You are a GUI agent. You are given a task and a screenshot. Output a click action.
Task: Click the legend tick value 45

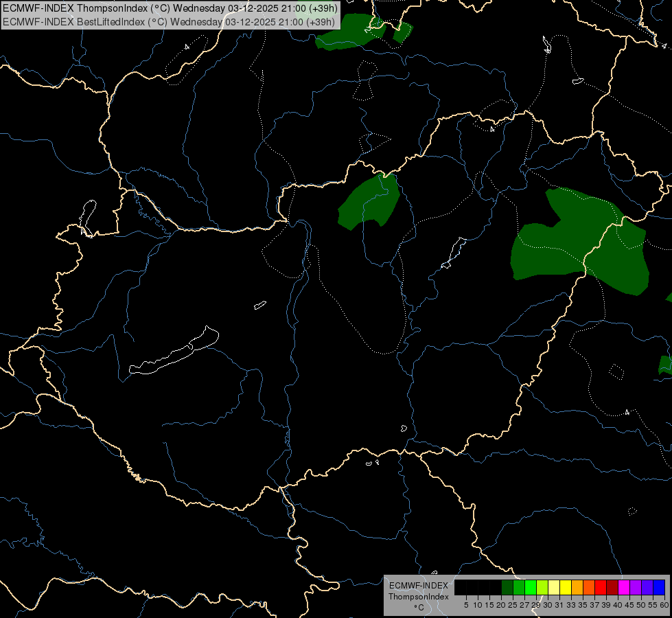pyautogui.click(x=629, y=605)
